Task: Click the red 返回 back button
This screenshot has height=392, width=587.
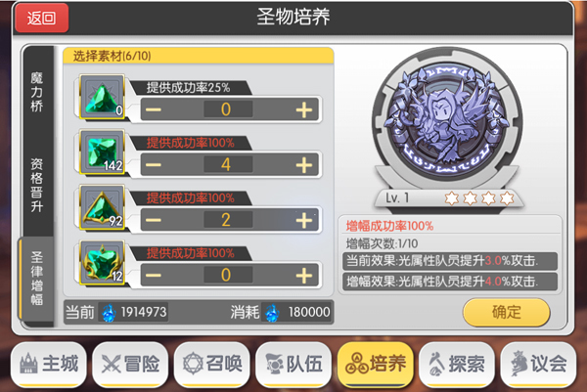Action: click(41, 18)
